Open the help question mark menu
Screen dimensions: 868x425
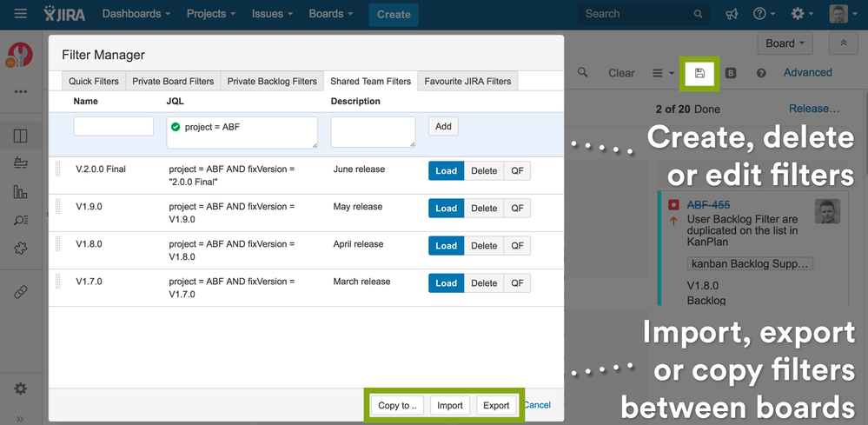(764, 15)
